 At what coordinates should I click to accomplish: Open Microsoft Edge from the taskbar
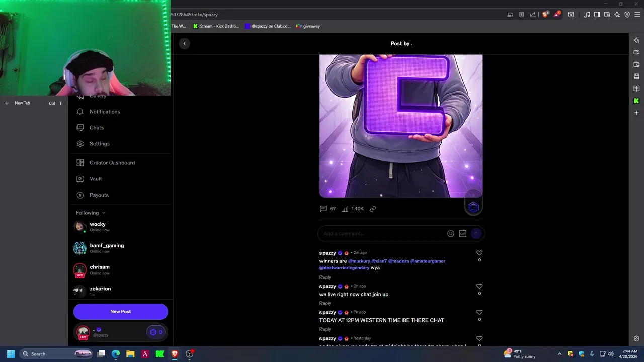116,354
